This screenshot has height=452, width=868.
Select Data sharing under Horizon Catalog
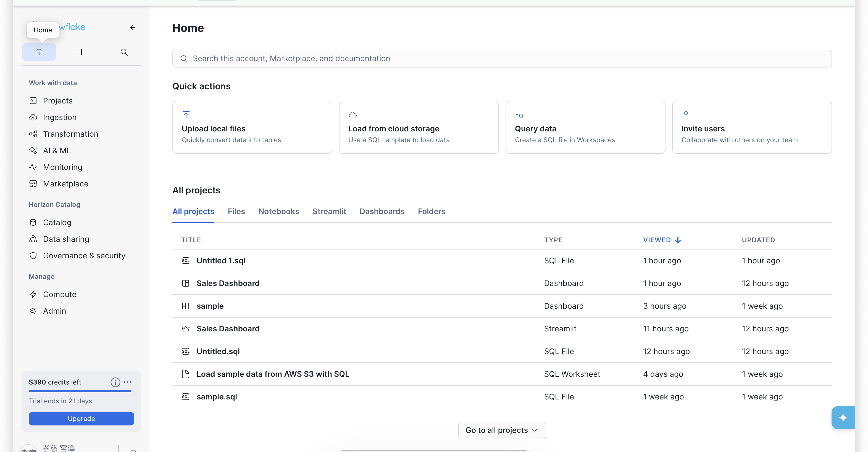66,239
